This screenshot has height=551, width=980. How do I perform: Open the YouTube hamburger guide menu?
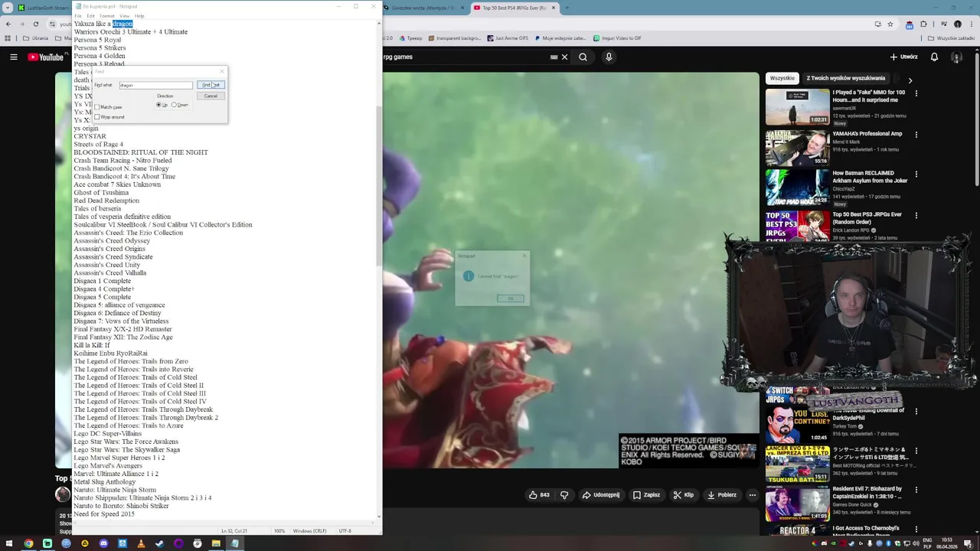click(x=14, y=57)
